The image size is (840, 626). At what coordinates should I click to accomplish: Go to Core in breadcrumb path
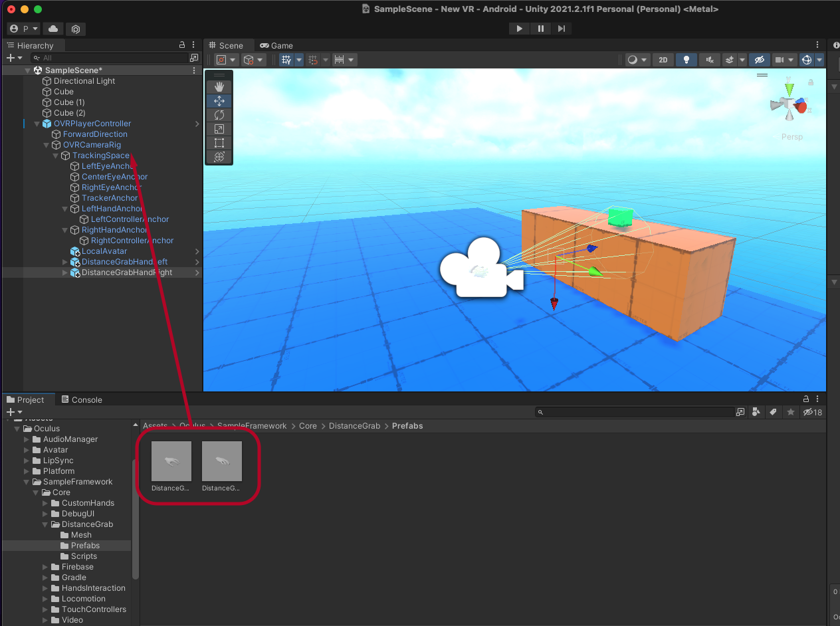pos(308,426)
